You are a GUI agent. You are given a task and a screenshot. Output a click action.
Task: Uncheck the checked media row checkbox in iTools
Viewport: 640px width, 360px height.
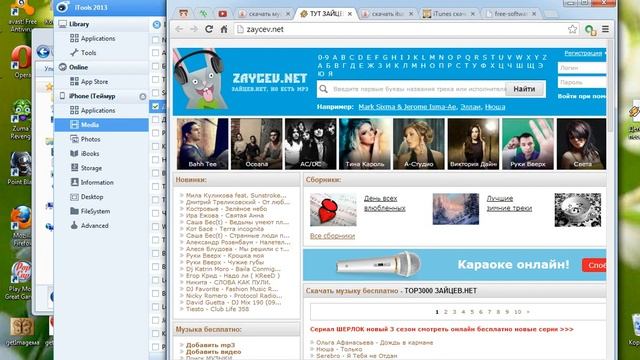156,106
